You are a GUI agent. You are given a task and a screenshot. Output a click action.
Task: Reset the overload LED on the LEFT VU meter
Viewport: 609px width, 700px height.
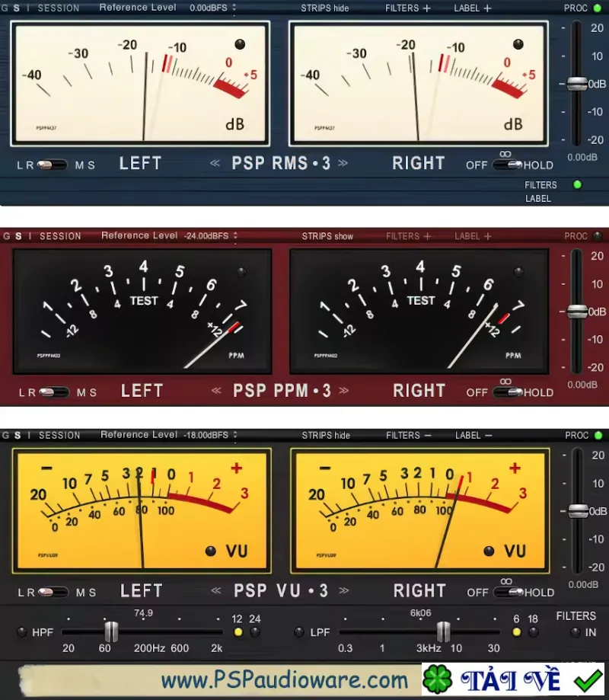pos(211,551)
